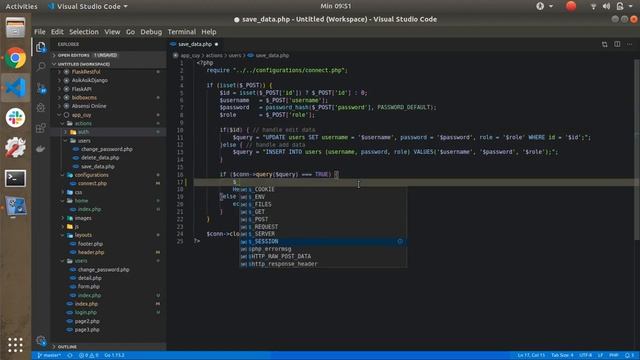Click the info icon beside $_SESSION suggestion
This screenshot has width=640, height=360.
tap(400, 241)
